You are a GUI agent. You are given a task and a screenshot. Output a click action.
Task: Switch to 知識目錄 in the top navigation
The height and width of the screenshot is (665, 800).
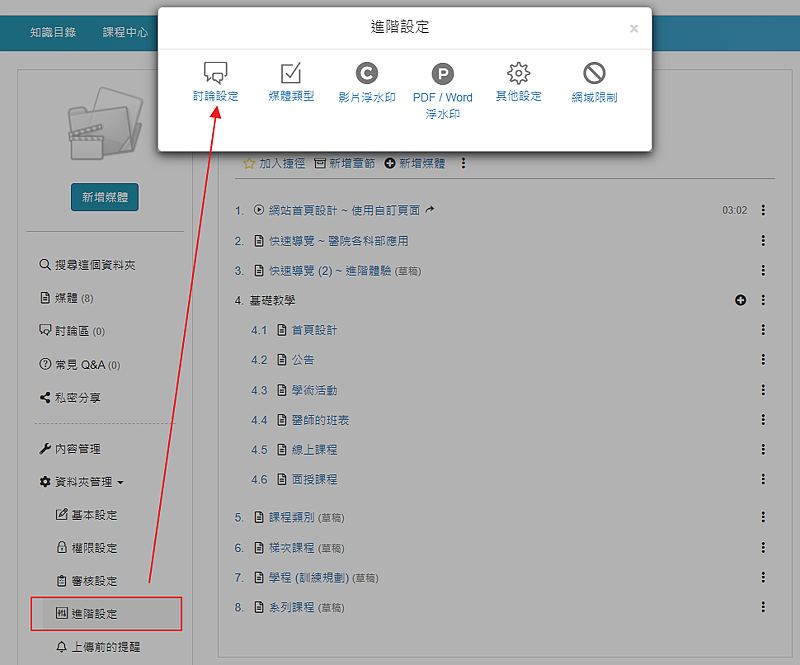53,32
